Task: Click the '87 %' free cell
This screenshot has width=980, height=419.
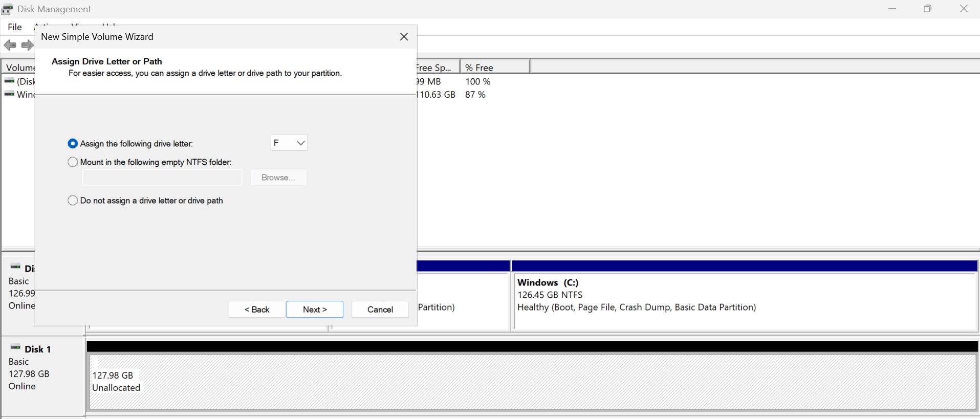Action: [x=475, y=95]
